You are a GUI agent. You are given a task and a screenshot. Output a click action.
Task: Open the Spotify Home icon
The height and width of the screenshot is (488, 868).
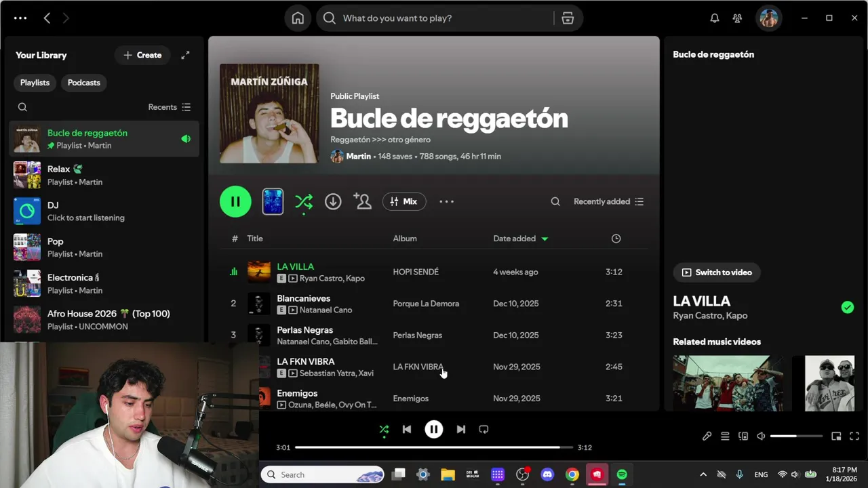298,18
